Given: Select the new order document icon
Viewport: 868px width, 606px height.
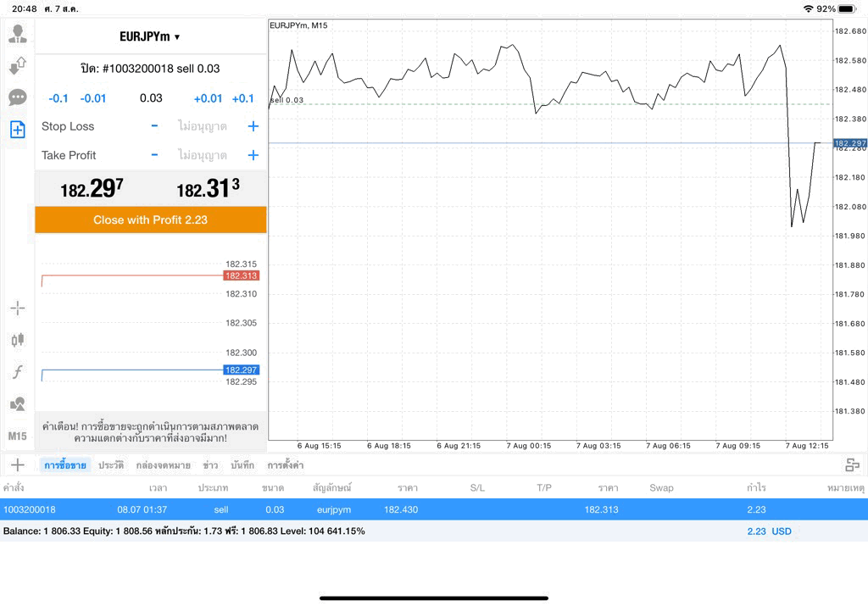Looking at the screenshot, I should 18,130.
